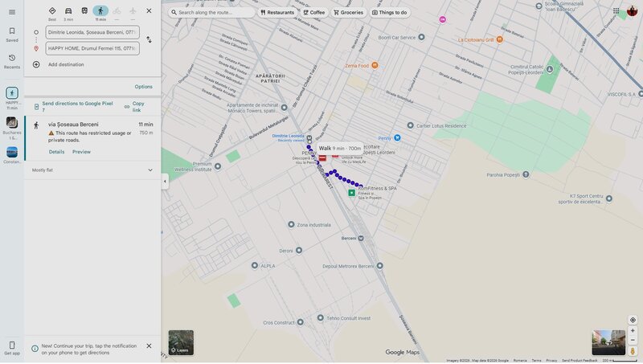The image size is (643, 364).
Task: Open the main hamburger menu
Action: [x=12, y=12]
